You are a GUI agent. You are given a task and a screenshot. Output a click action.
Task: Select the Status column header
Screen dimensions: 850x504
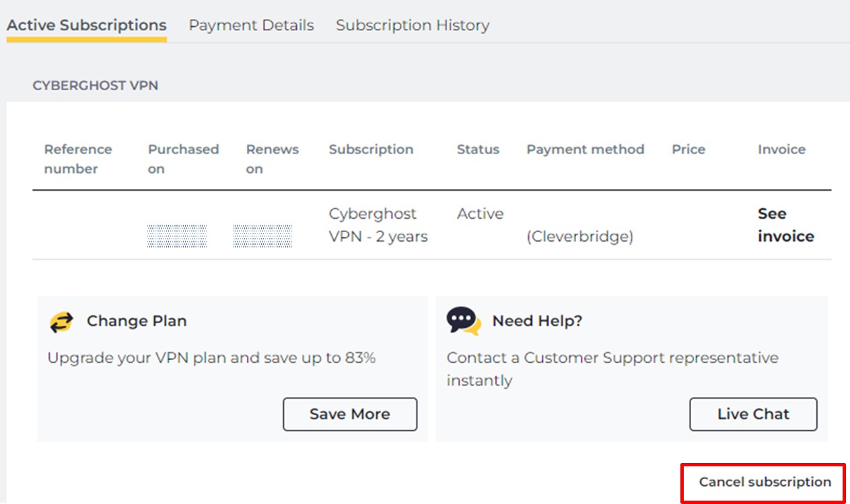coord(478,149)
